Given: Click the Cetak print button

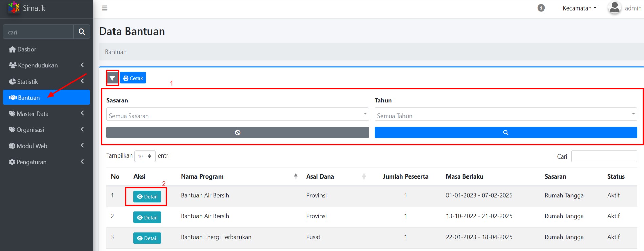Looking at the screenshot, I should point(133,78).
